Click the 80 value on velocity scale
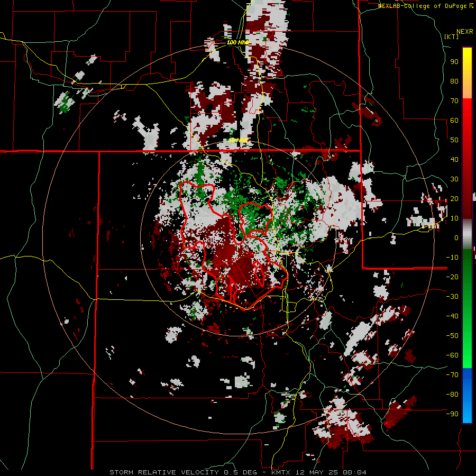This screenshot has width=476, height=476. (x=454, y=81)
